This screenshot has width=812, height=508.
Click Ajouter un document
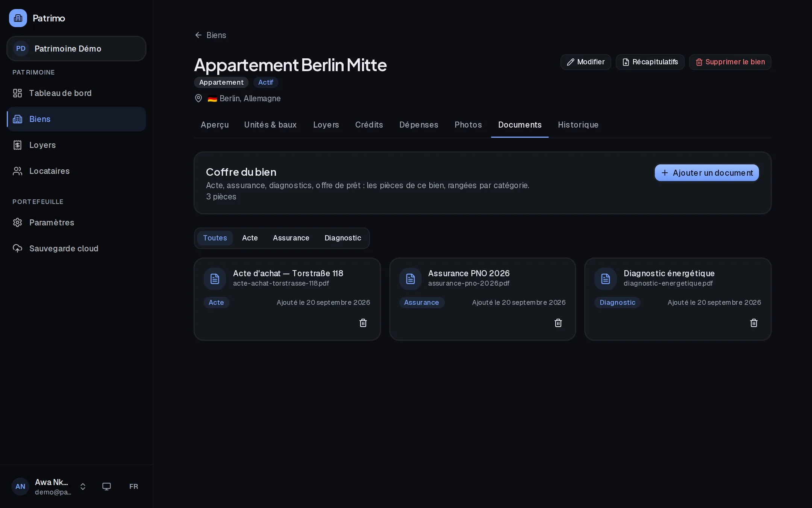(x=707, y=173)
